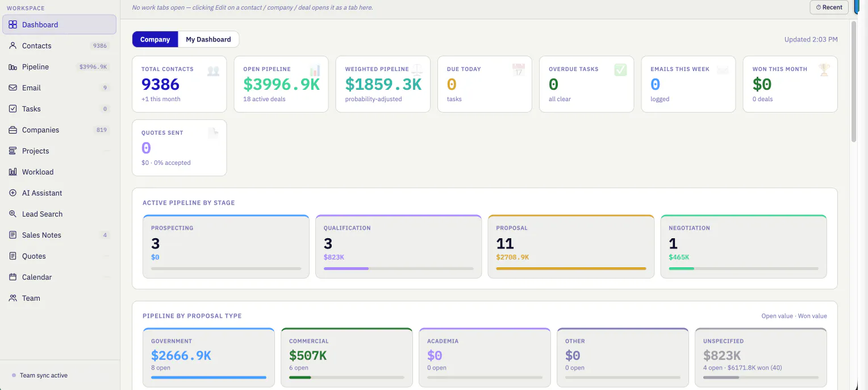Click the 9386 total contacts value
This screenshot has height=390, width=868.
[x=160, y=84]
